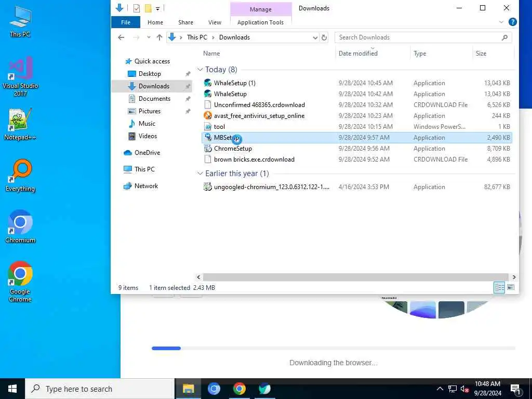This screenshot has width=532, height=399.
Task: Open Customize Quick Access Toolbar dropdown
Action: pos(158,8)
